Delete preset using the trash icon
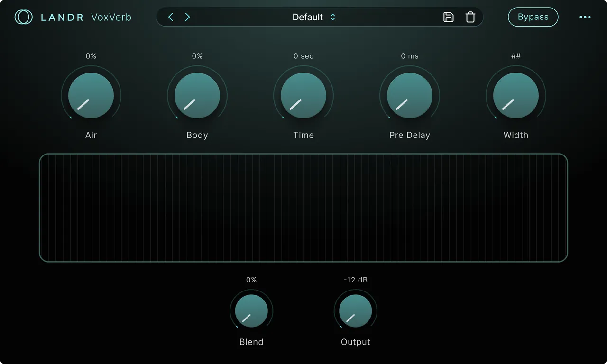Viewport: 607px width, 364px height. (470, 17)
